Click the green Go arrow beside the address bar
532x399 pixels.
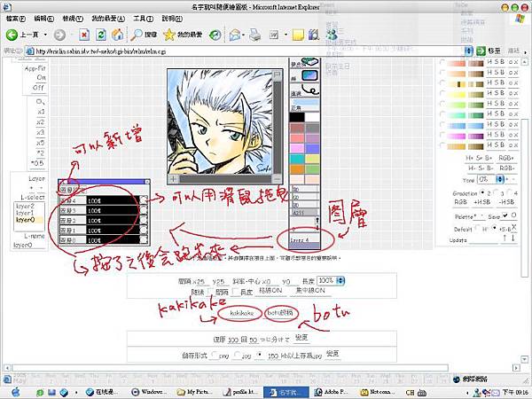tap(481, 51)
